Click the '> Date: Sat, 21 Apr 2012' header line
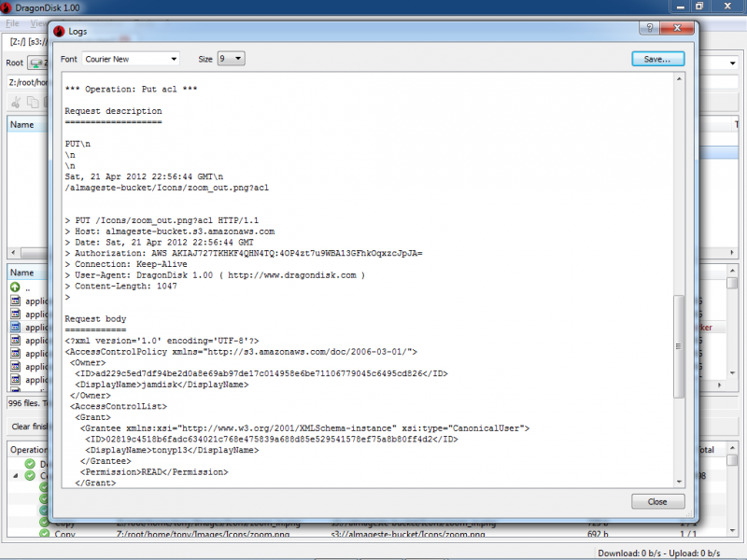 pos(160,243)
